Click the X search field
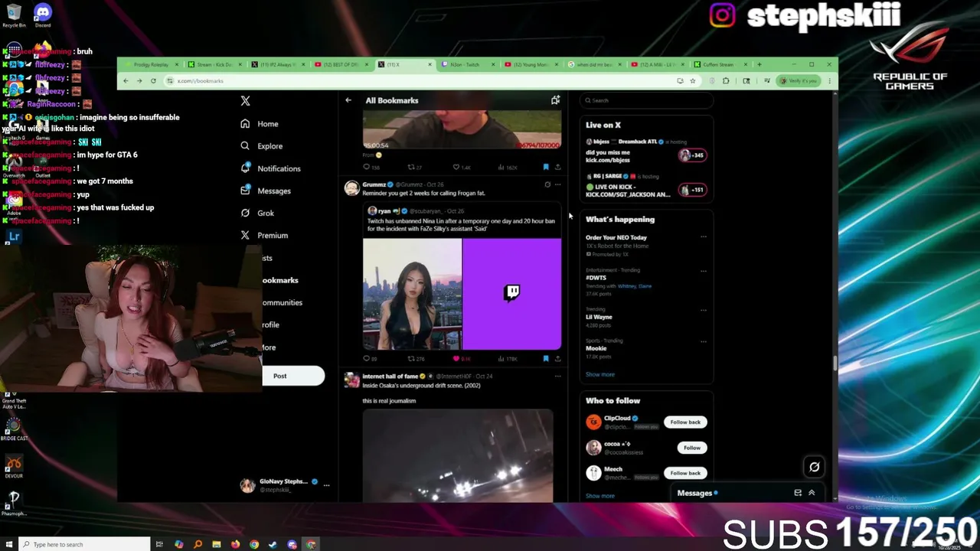The width and height of the screenshot is (980, 551). click(647, 100)
